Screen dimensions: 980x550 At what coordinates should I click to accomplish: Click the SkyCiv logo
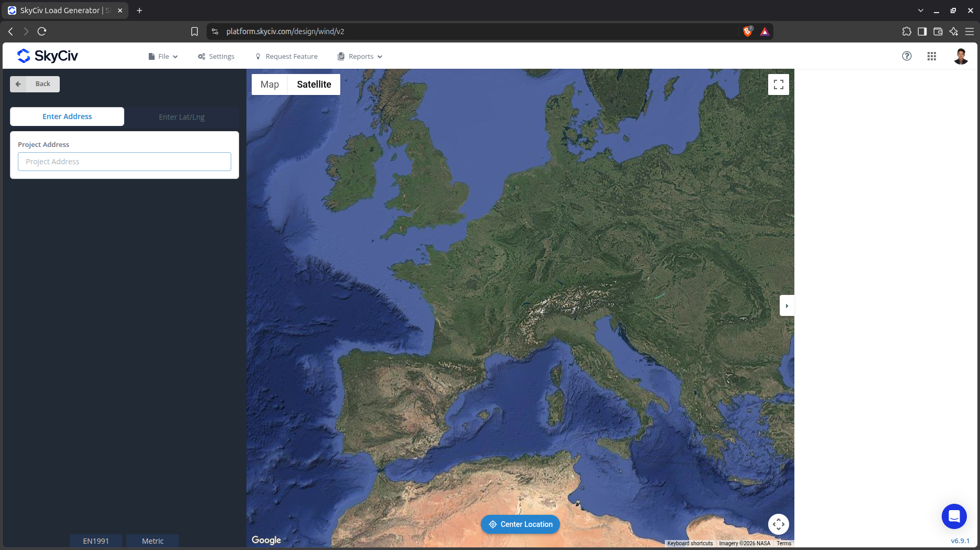point(48,56)
